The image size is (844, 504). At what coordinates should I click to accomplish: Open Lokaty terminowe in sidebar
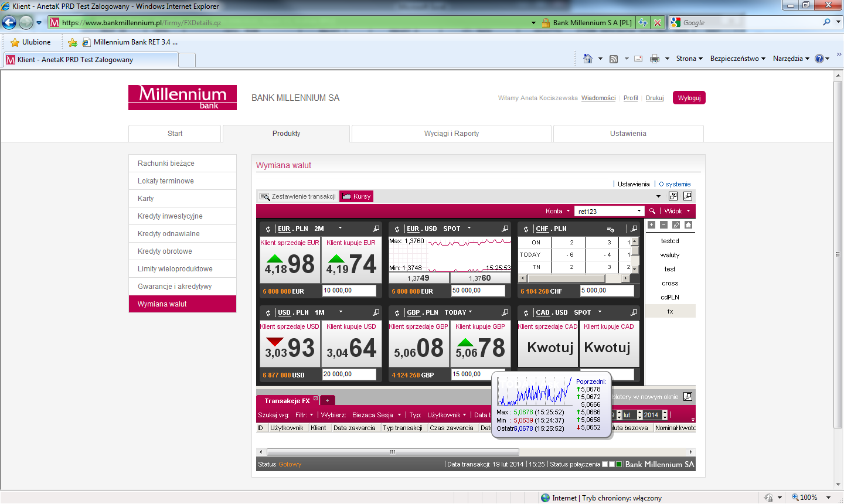(182, 181)
